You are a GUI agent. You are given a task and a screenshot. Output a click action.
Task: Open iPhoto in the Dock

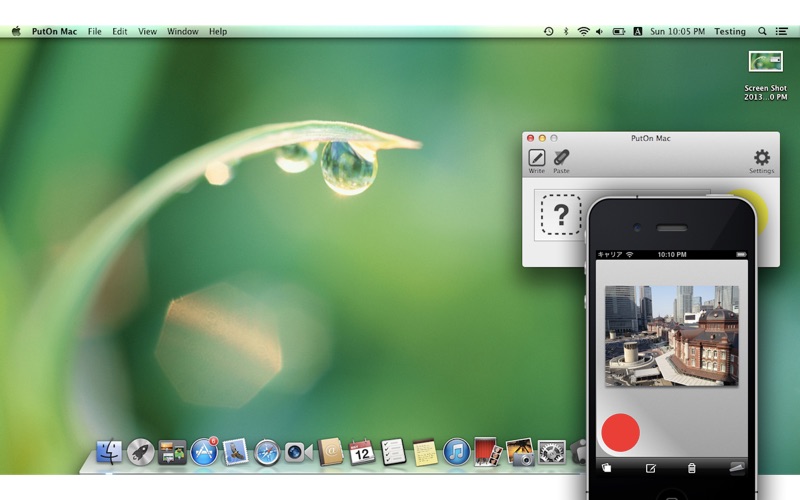520,452
